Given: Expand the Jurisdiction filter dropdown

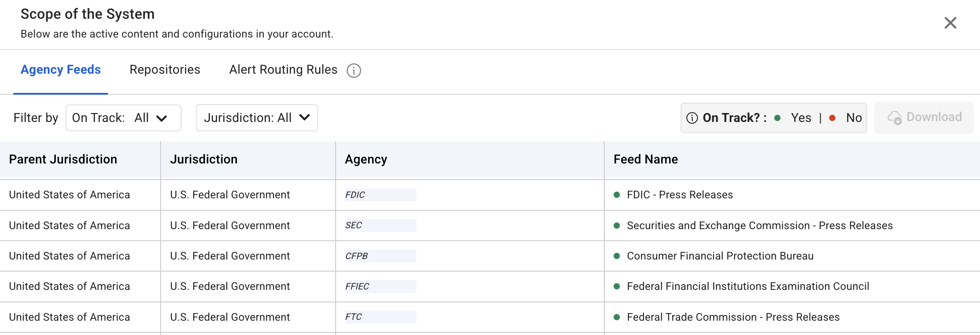Looking at the screenshot, I should tap(257, 118).
